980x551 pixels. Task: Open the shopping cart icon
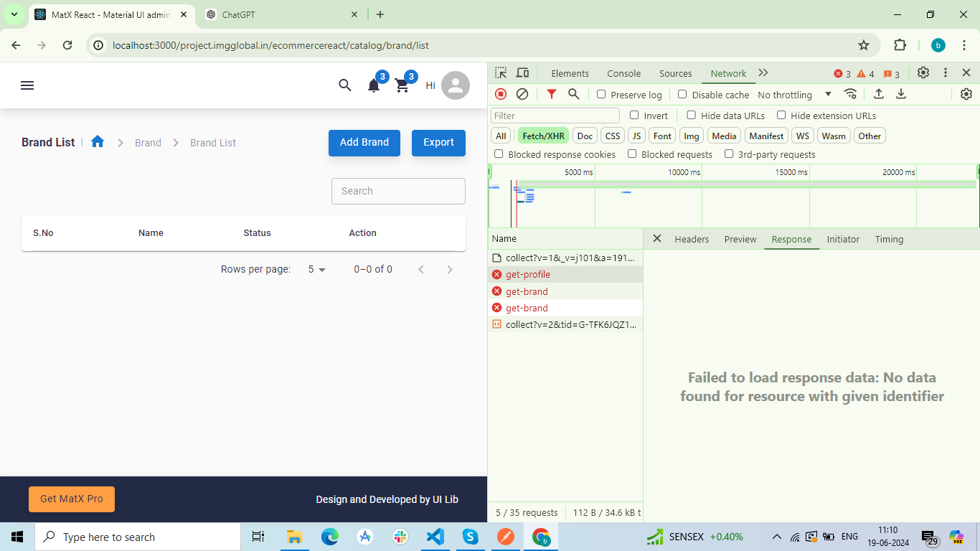pyautogui.click(x=402, y=86)
